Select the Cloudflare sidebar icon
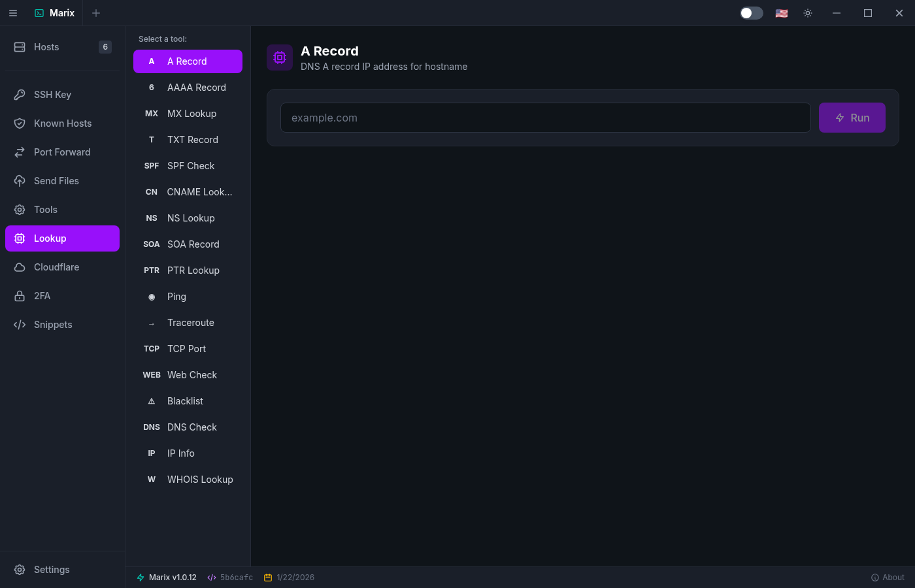Viewport: 915px width, 588px height. tap(20, 267)
